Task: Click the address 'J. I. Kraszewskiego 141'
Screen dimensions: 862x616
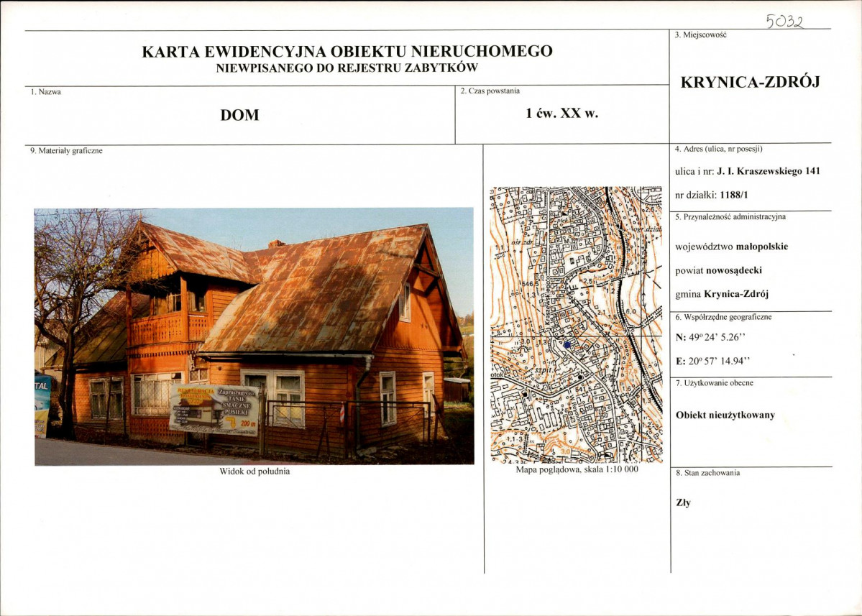Action: tap(769, 171)
